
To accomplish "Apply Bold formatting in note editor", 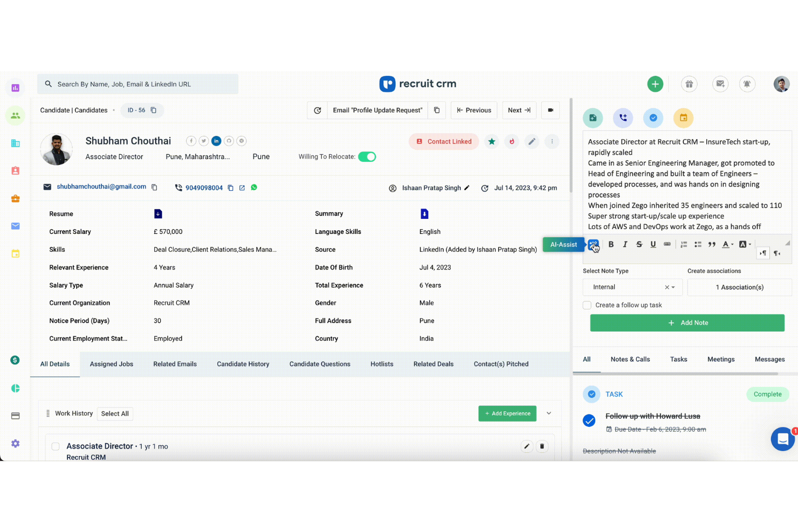I will pyautogui.click(x=611, y=244).
